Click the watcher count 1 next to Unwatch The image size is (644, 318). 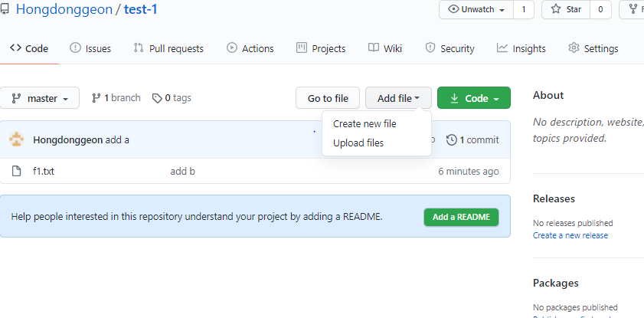(524, 9)
